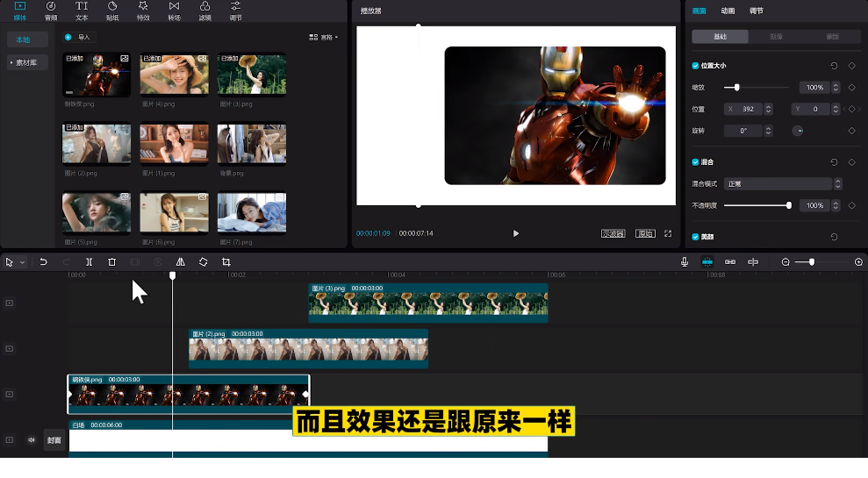Start voice recording with microphone icon

(x=685, y=262)
